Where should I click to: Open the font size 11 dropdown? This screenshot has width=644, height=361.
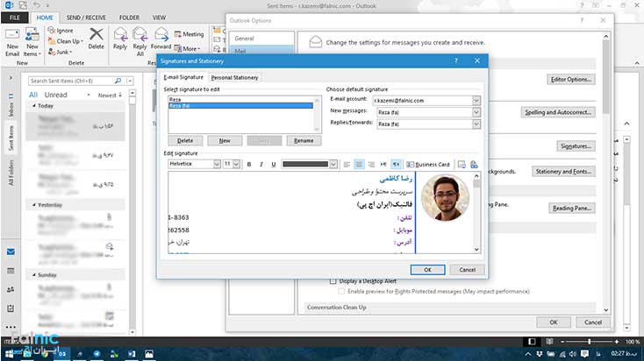pos(239,164)
